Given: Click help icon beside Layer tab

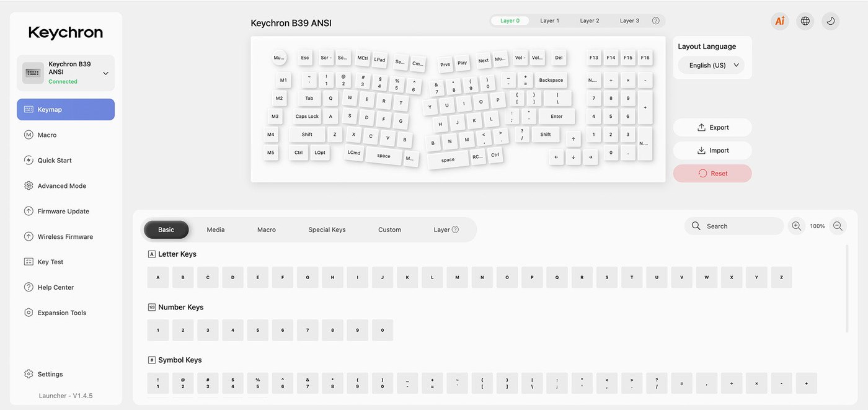Looking at the screenshot, I should (x=455, y=230).
